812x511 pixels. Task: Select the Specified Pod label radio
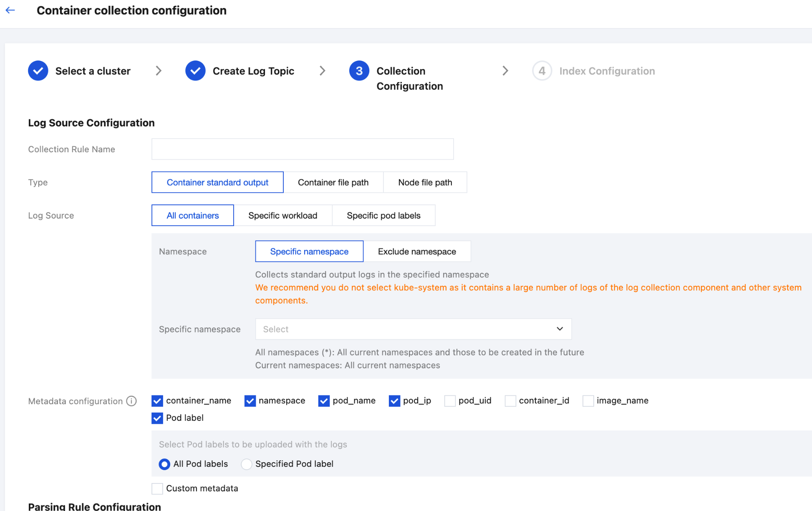[247, 464]
